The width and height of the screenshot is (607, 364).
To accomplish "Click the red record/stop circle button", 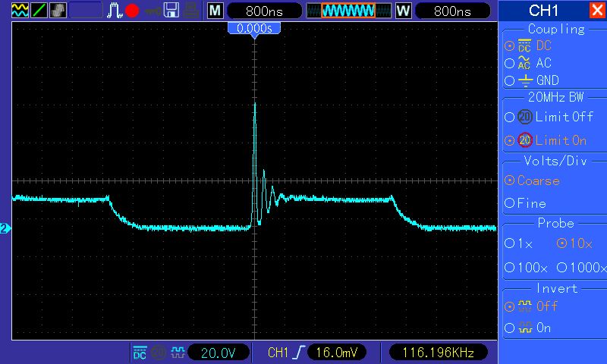I will click(132, 11).
